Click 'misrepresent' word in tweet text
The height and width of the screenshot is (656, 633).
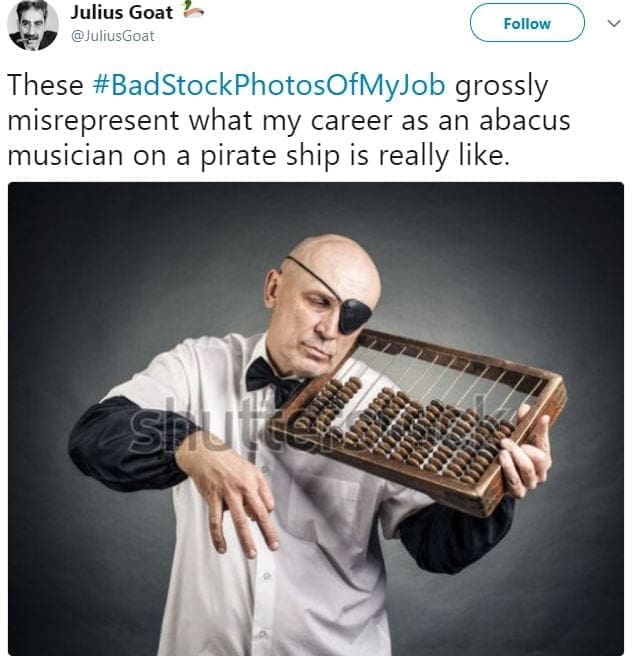click(x=94, y=121)
